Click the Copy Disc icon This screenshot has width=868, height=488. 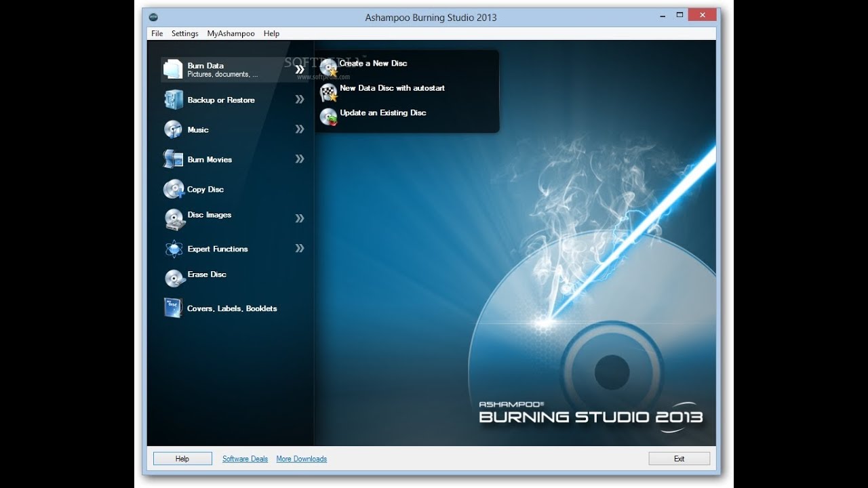coord(173,189)
